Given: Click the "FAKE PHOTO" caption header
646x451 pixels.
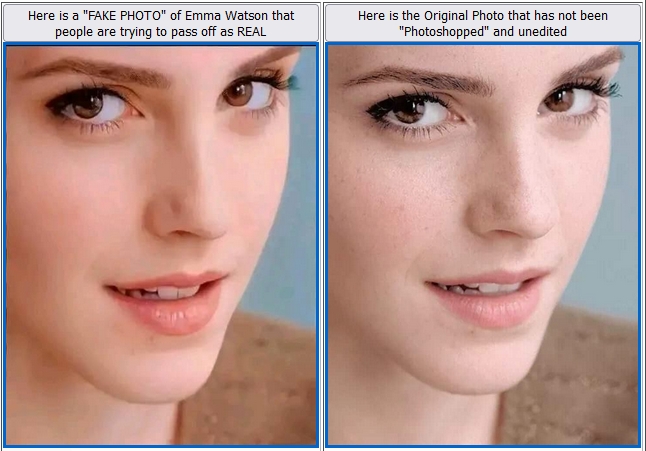Looking at the screenshot, I should tap(161, 23).
